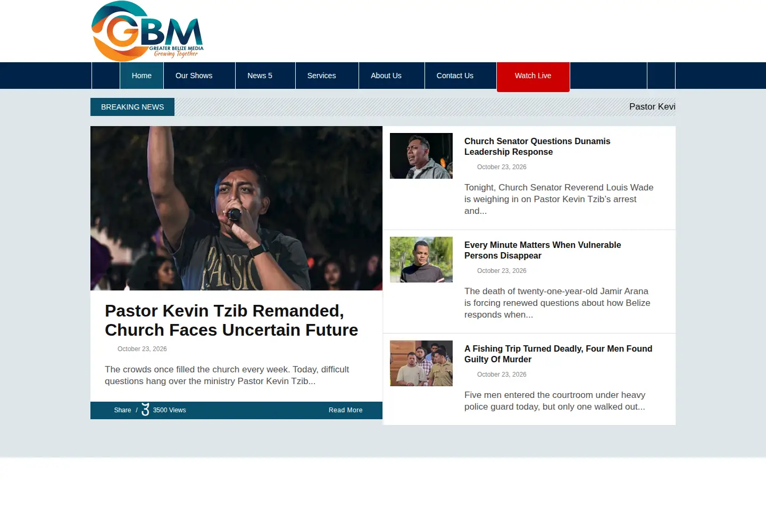Screen dimensions: 766x532
Task: Open the Pastor Kevin Tzib microphone photo
Action: click(x=236, y=208)
